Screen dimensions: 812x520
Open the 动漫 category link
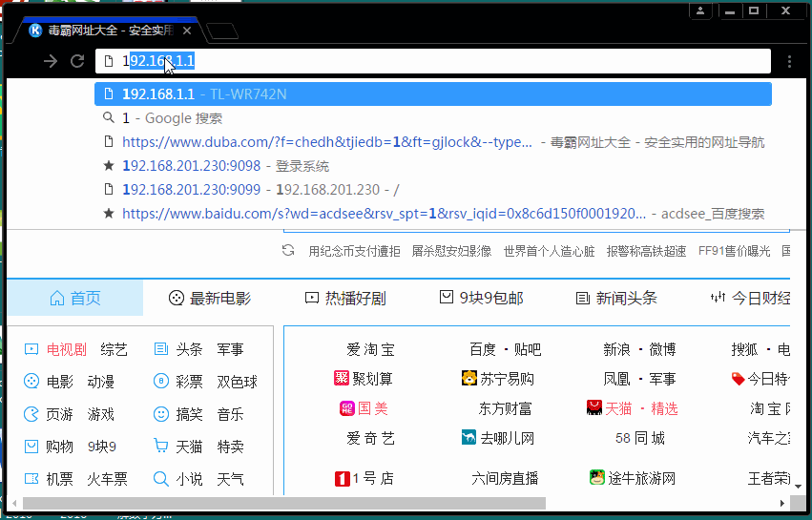[100, 382]
